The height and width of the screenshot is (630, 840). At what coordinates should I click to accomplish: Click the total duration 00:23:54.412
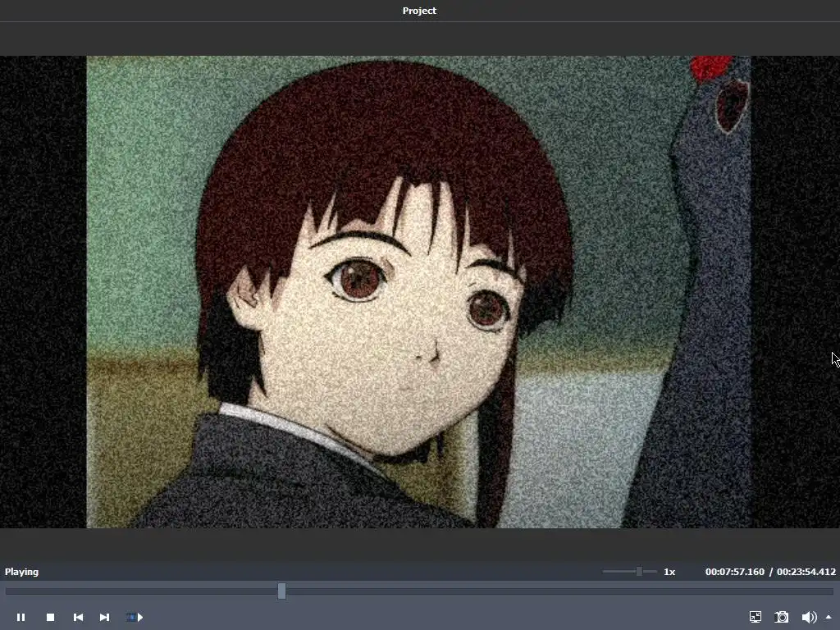pos(806,572)
